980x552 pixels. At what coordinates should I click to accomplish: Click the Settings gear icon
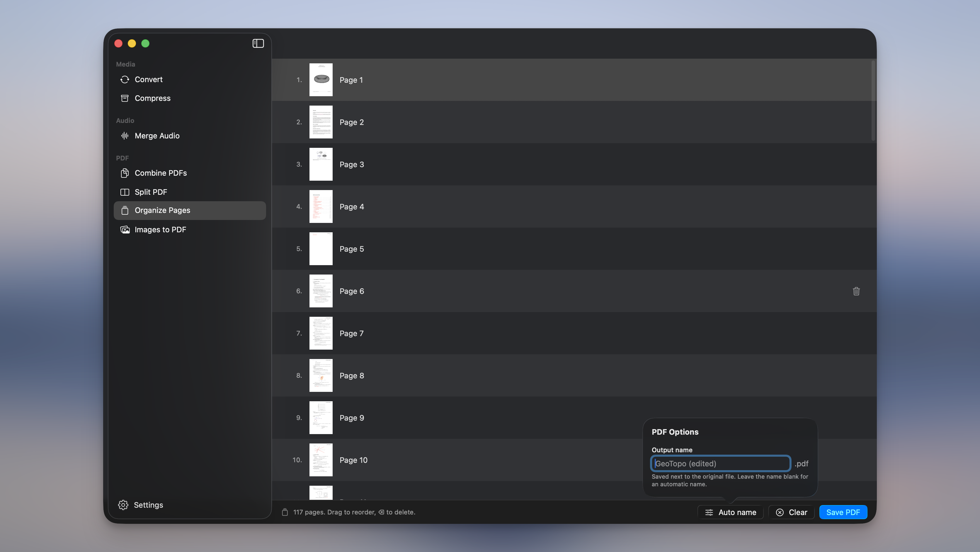click(x=123, y=505)
